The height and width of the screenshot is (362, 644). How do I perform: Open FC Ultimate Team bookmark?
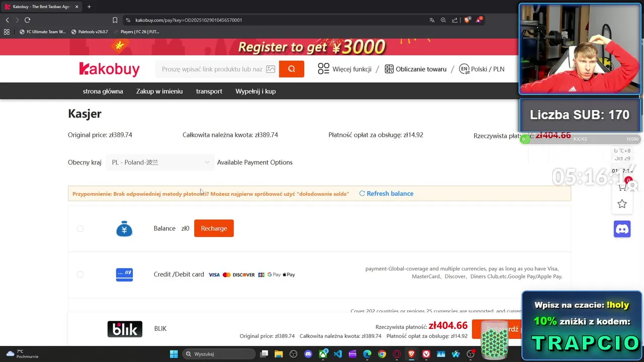[42, 32]
